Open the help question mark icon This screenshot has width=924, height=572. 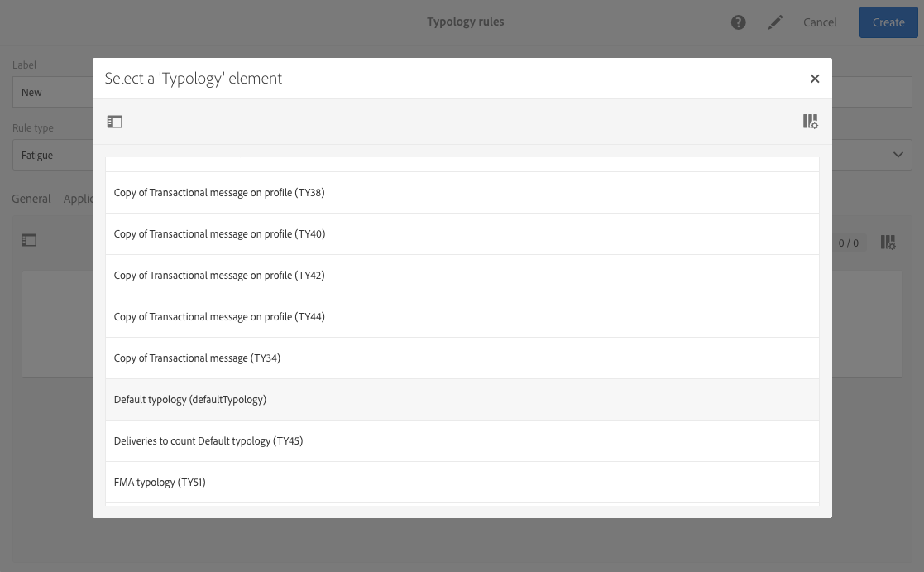point(739,22)
